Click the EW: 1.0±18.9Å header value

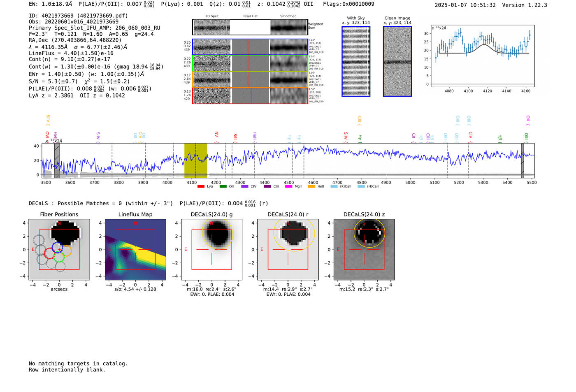point(50,4)
